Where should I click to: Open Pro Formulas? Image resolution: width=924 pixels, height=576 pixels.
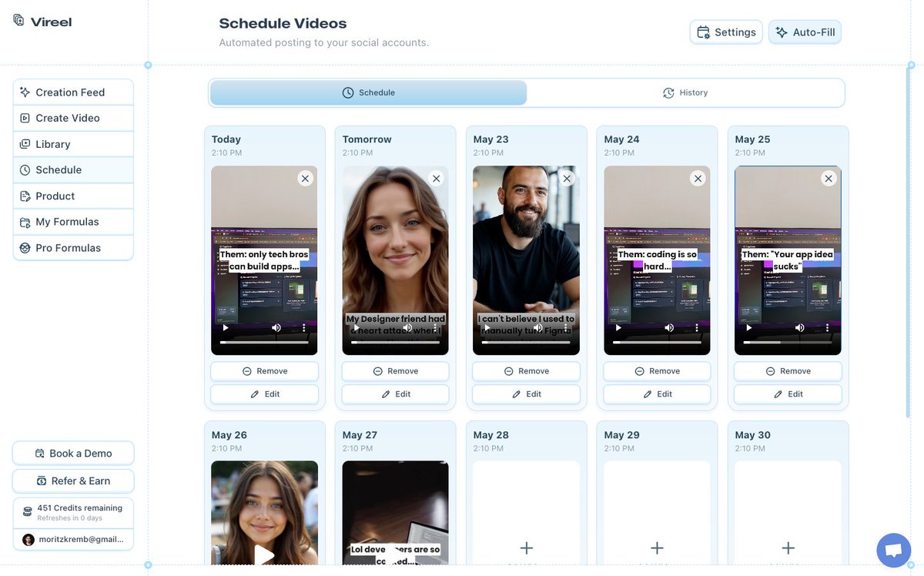tap(68, 247)
